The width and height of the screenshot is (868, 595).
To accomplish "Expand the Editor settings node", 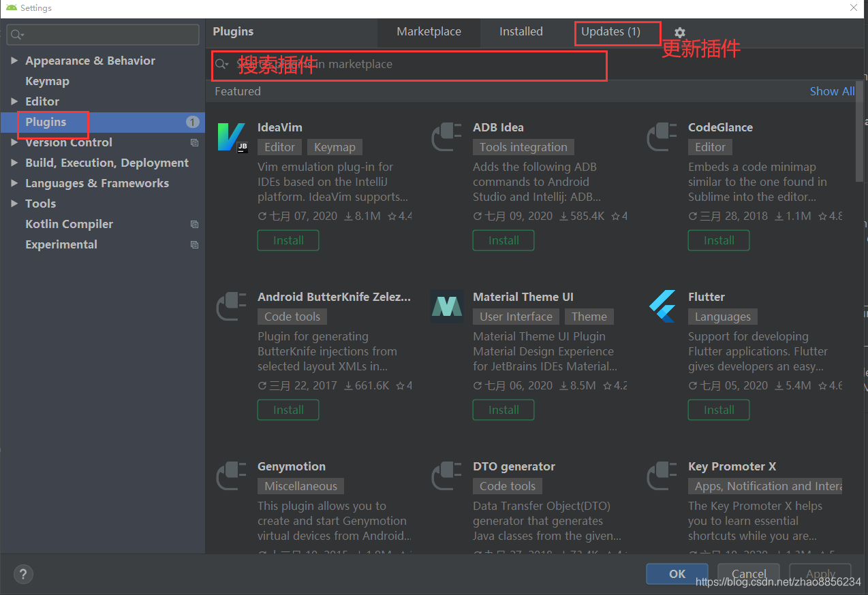I will (14, 101).
